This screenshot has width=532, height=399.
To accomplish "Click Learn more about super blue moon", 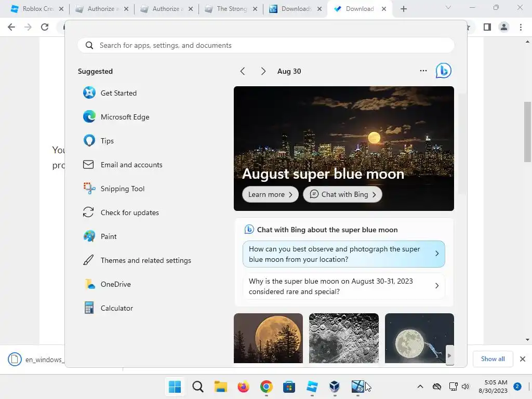I will coord(270,194).
